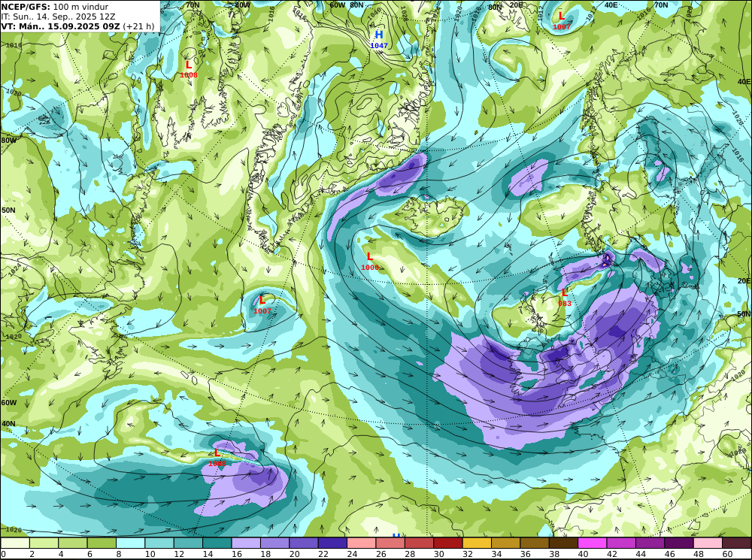Click the red L 983 low-pressure marker
This screenshot has height=560, width=752.
coord(565,297)
